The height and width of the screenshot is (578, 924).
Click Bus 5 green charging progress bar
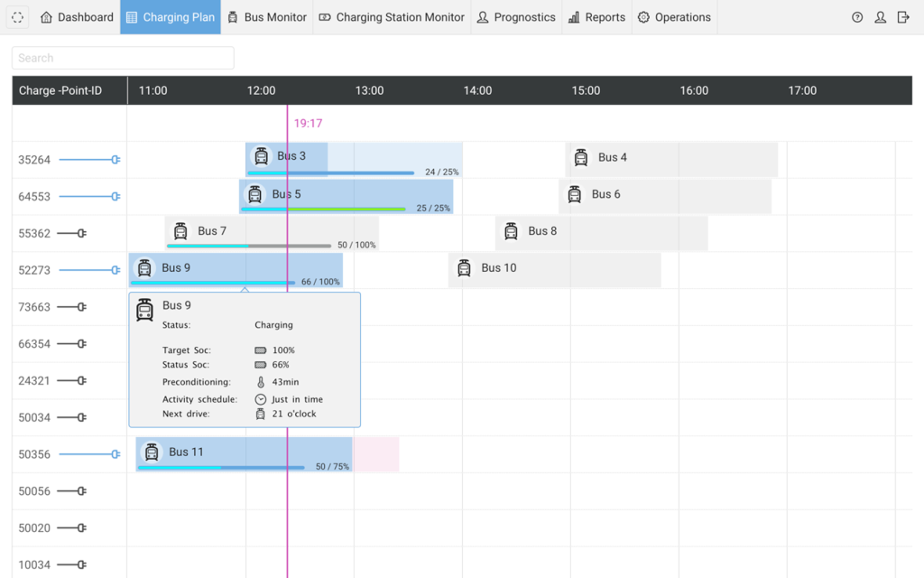[x=324, y=210]
